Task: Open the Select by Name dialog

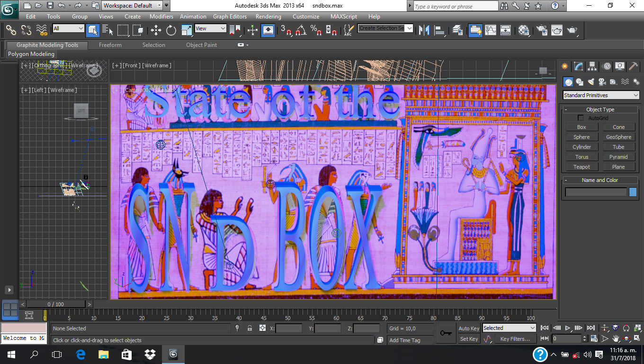Action: (x=107, y=30)
